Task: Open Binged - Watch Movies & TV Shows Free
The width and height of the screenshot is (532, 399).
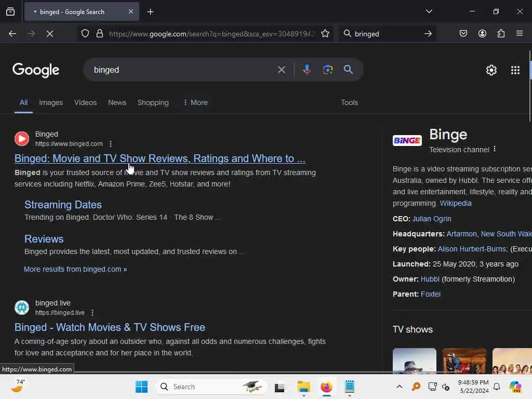Action: click(110, 327)
